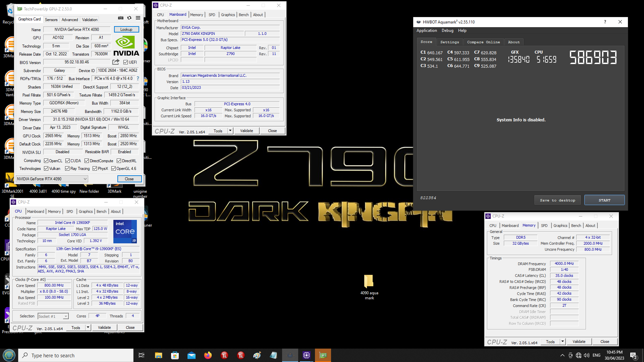
Task: Click the GPU-Z refresh icon
Action: 129,18
